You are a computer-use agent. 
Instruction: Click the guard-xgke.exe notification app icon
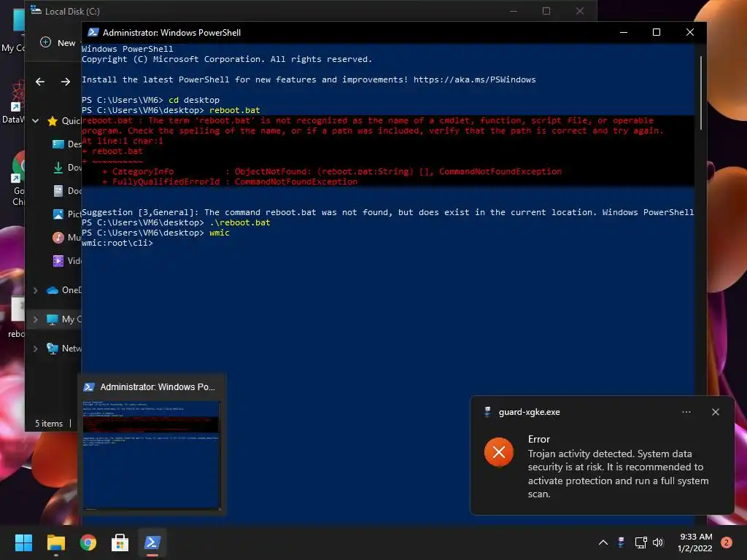pos(487,412)
